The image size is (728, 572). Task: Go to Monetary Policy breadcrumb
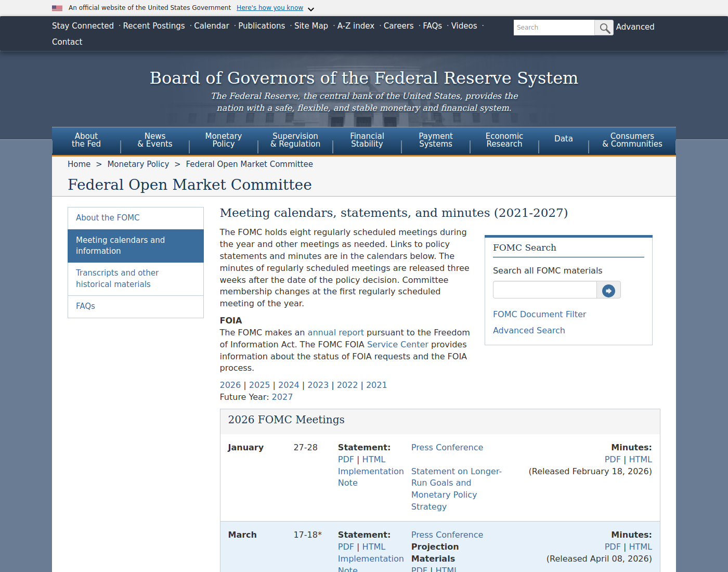tap(138, 164)
